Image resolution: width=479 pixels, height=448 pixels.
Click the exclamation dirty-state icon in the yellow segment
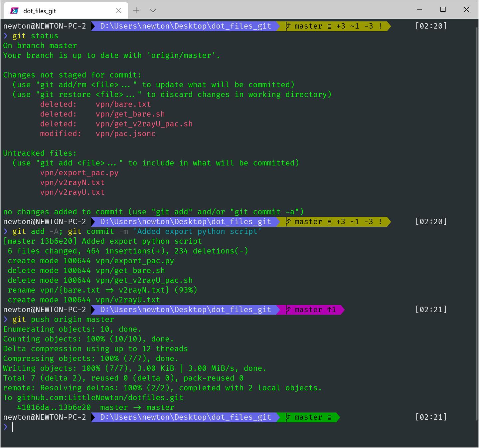click(380, 26)
